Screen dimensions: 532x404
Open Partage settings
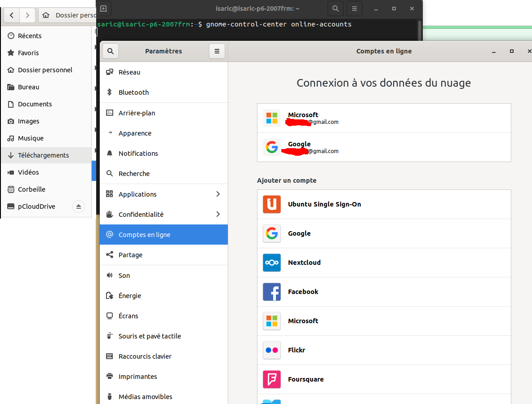164,255
